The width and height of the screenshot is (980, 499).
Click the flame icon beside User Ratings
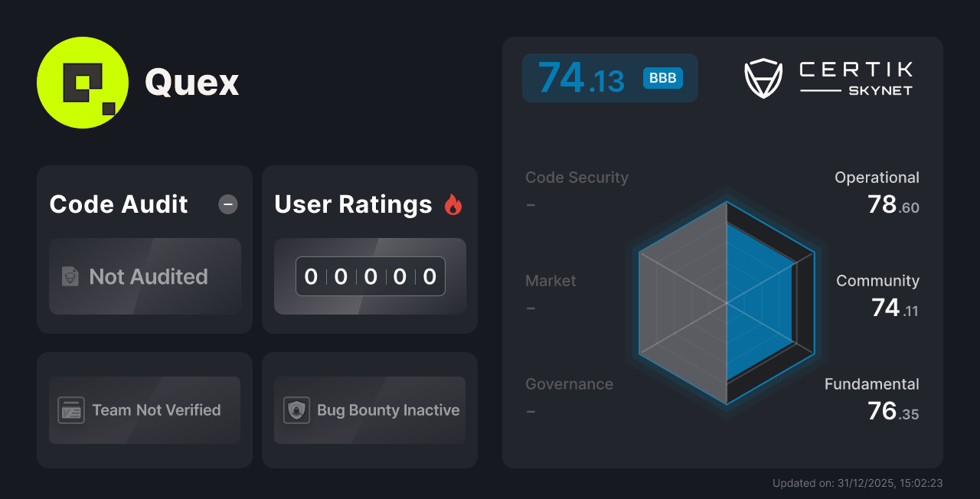coord(453,204)
